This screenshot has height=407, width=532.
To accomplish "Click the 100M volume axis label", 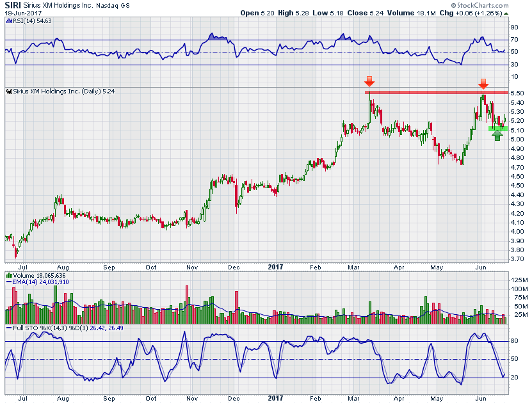I will point(519,289).
